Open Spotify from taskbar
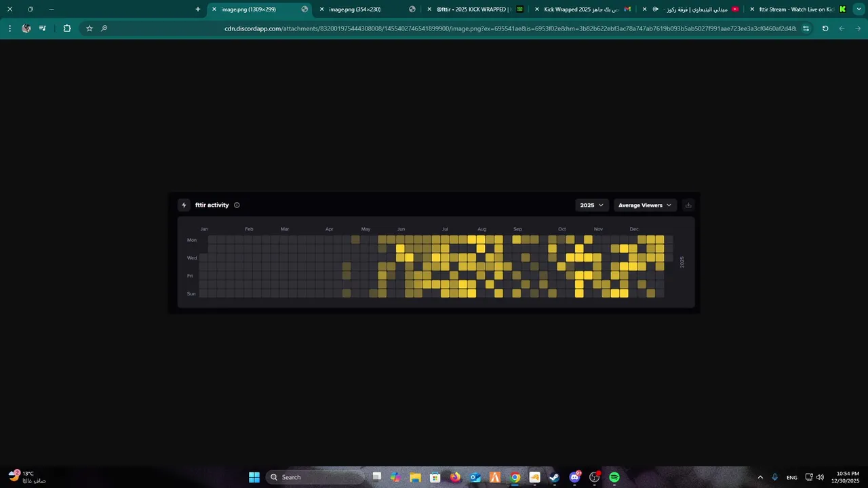This screenshot has height=488, width=868. 614,477
